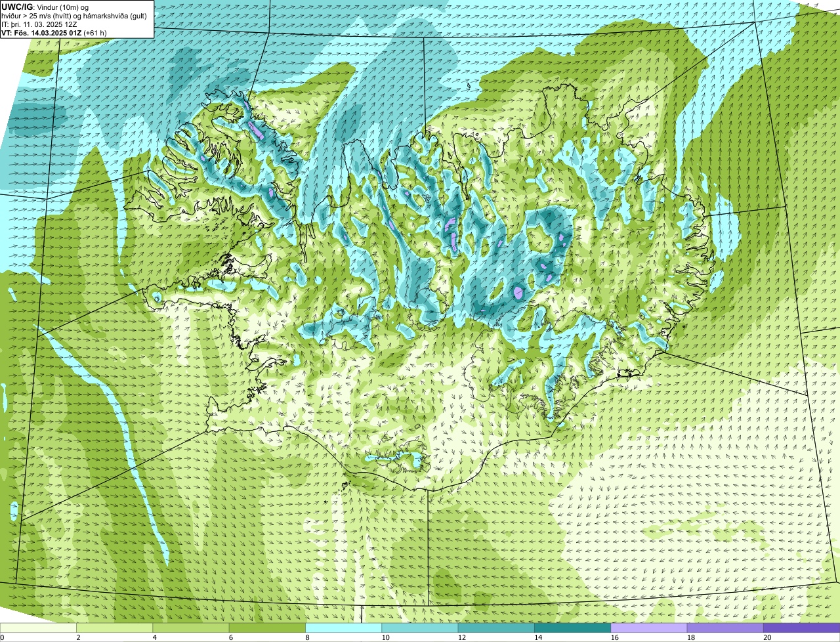Click the legend tick label '18'
Viewport: 840px width, 642px height.
[690, 637]
